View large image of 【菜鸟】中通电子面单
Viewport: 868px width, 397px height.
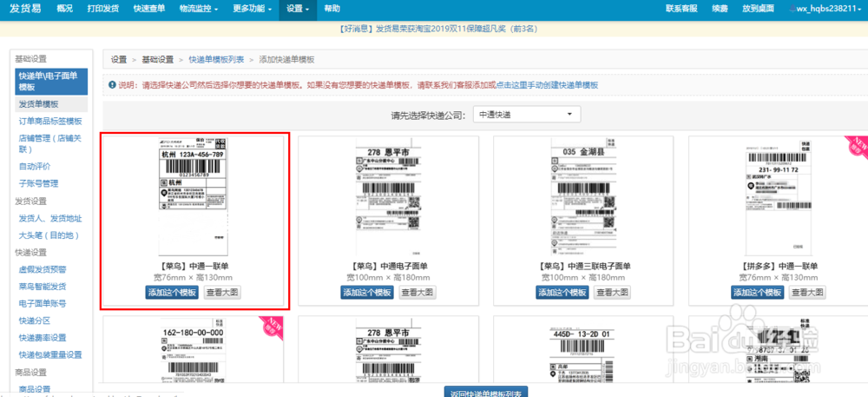[x=418, y=293]
